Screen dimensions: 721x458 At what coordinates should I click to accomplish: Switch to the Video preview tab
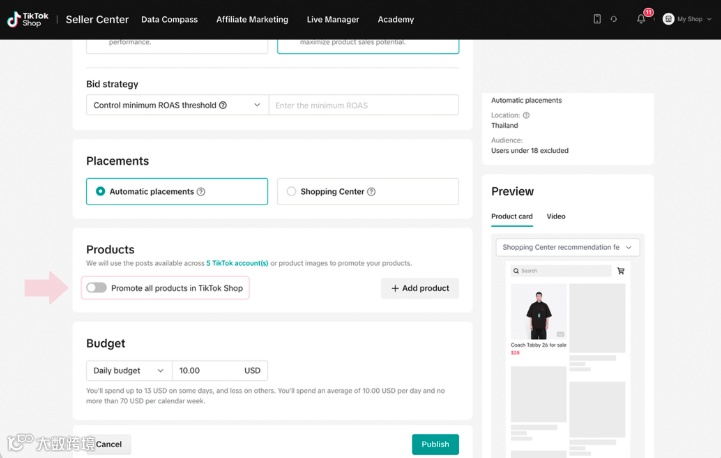point(555,216)
